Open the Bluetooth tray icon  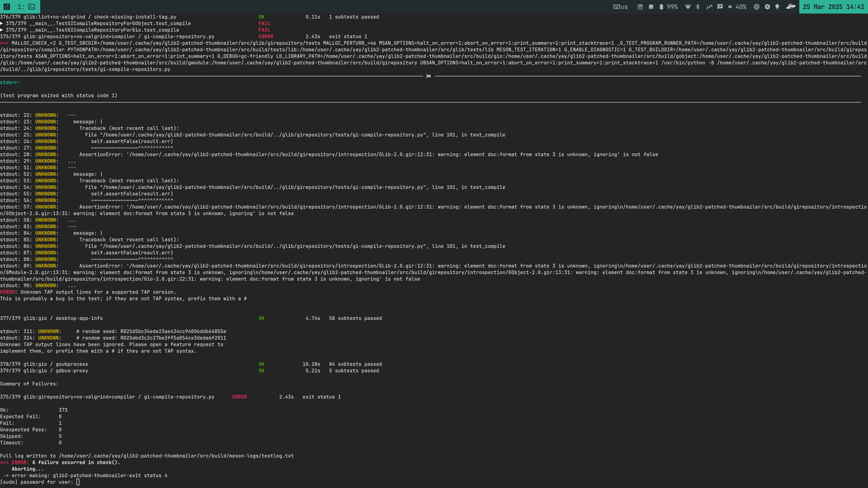pyautogui.click(x=698, y=7)
